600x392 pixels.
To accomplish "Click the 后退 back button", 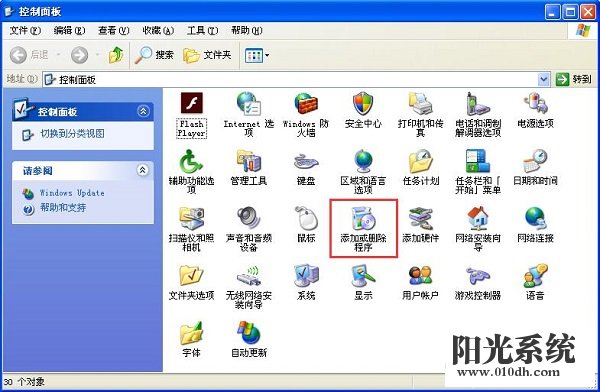I will point(29,55).
